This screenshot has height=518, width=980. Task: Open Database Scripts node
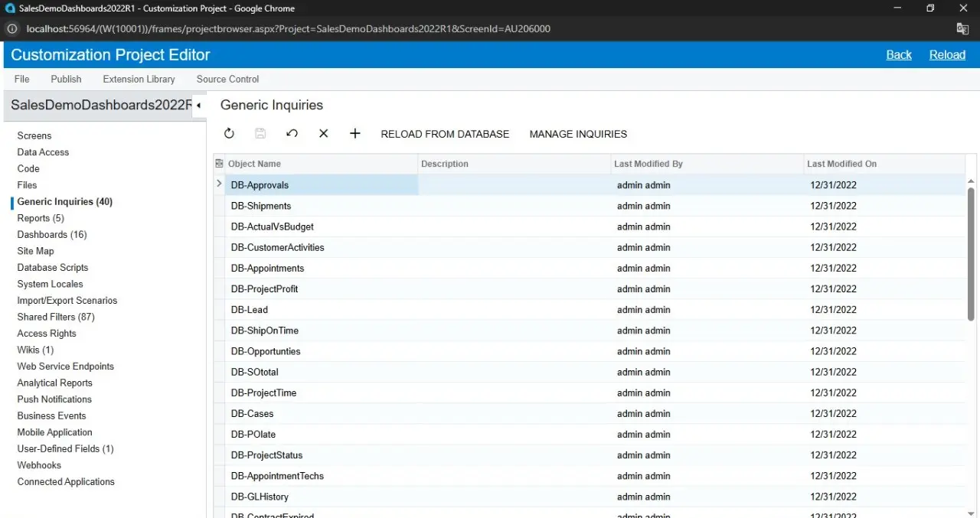53,268
